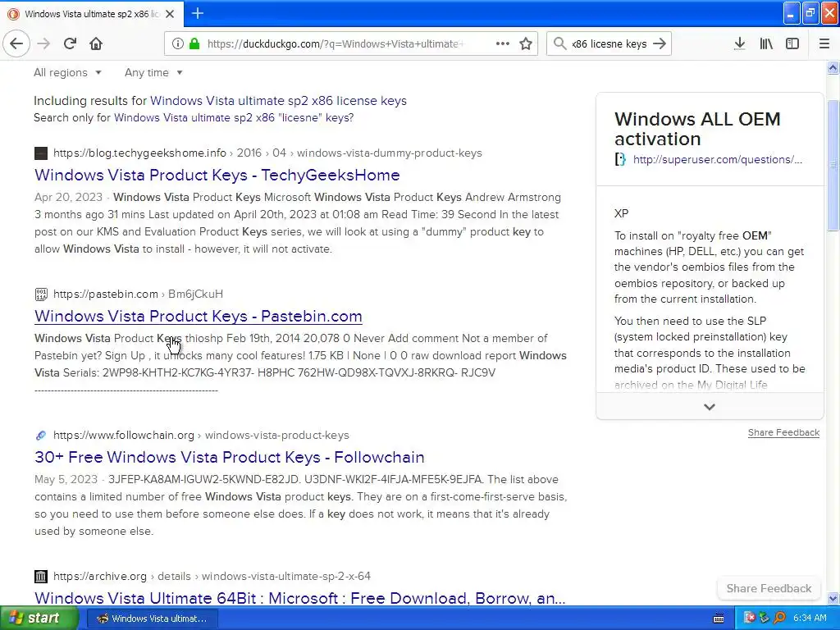Expand the OEM activation answer box
The image size is (840, 630).
[710, 407]
